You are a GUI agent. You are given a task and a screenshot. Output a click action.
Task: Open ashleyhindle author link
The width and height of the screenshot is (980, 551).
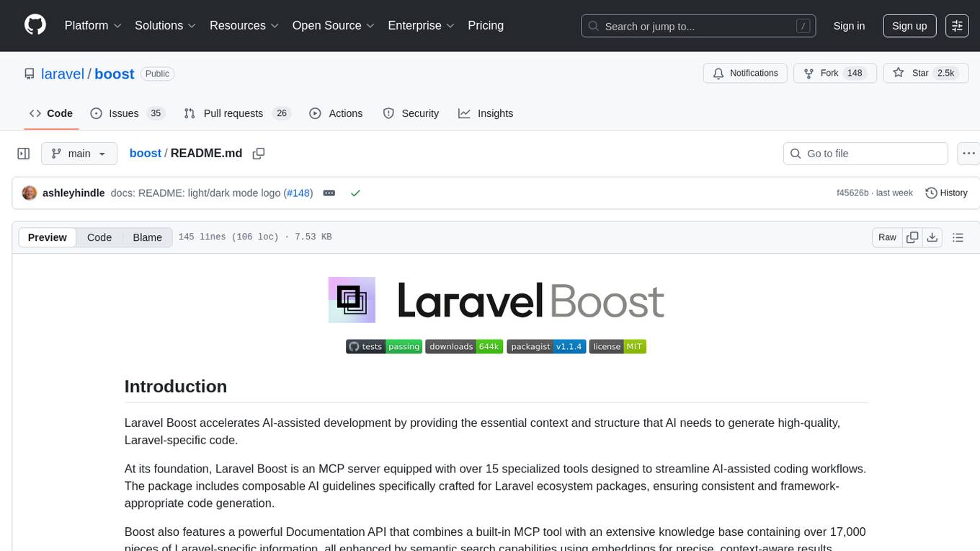coord(73,193)
